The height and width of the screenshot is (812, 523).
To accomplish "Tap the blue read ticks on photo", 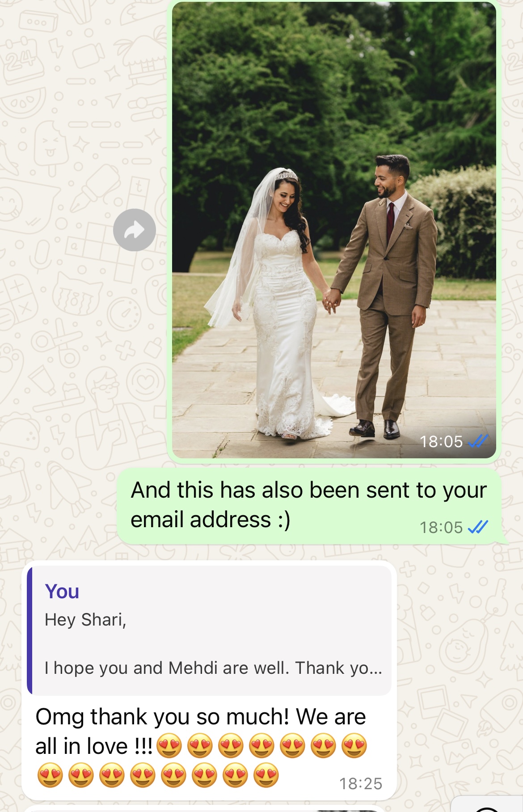I will 478,442.
